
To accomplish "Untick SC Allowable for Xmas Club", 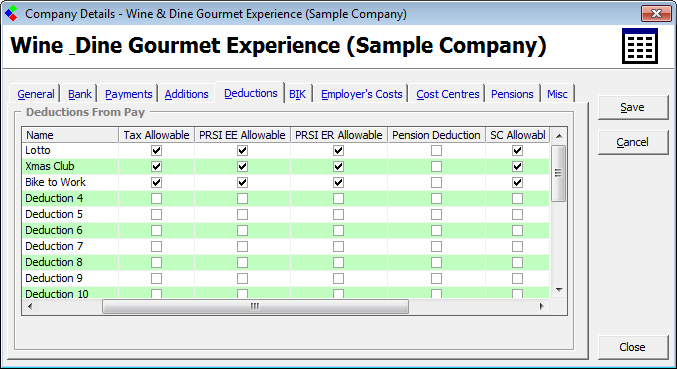I will point(517,166).
